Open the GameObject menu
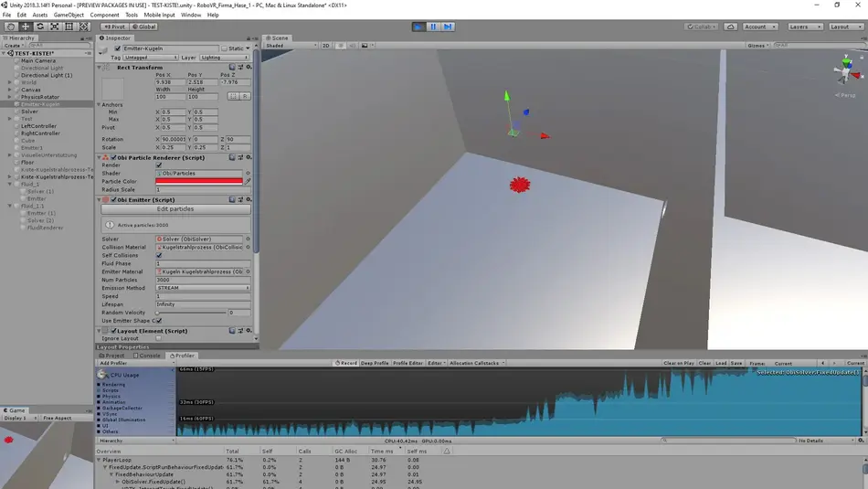Viewport: 868px width, 489px height. (x=69, y=16)
